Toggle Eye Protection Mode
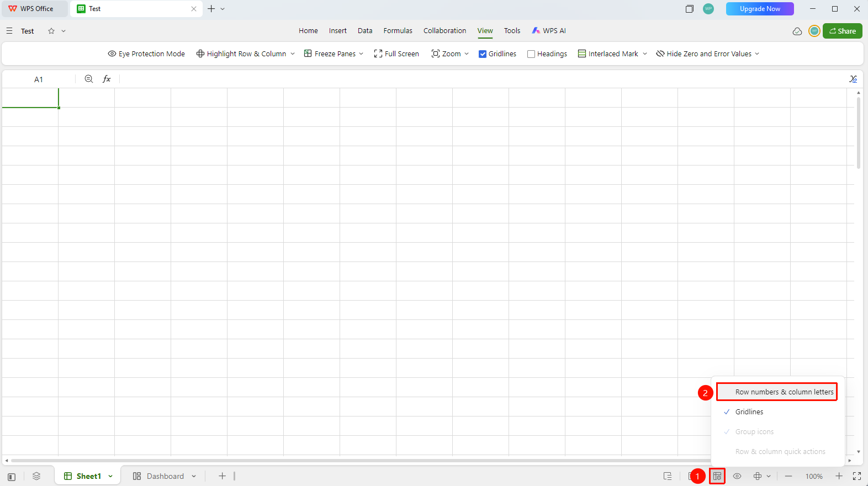This screenshot has height=486, width=868. (146, 54)
